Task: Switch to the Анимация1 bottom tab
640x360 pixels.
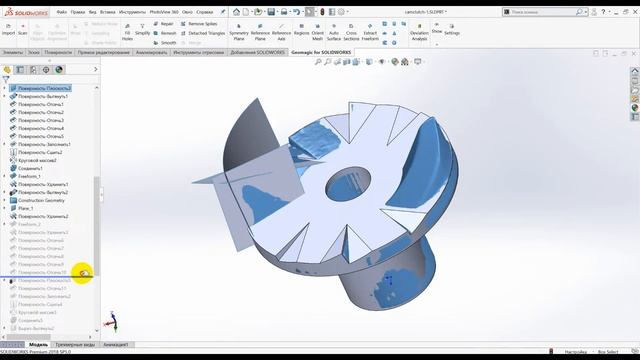Action: coord(116,345)
